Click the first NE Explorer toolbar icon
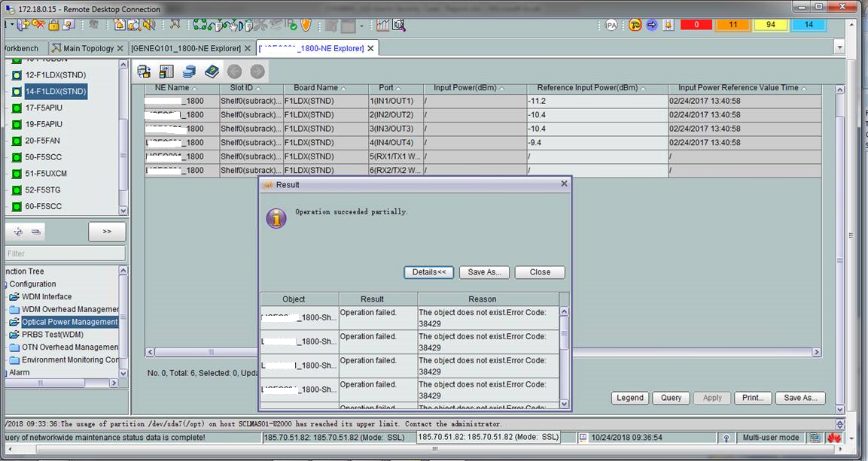The width and height of the screenshot is (868, 461). [x=144, y=71]
